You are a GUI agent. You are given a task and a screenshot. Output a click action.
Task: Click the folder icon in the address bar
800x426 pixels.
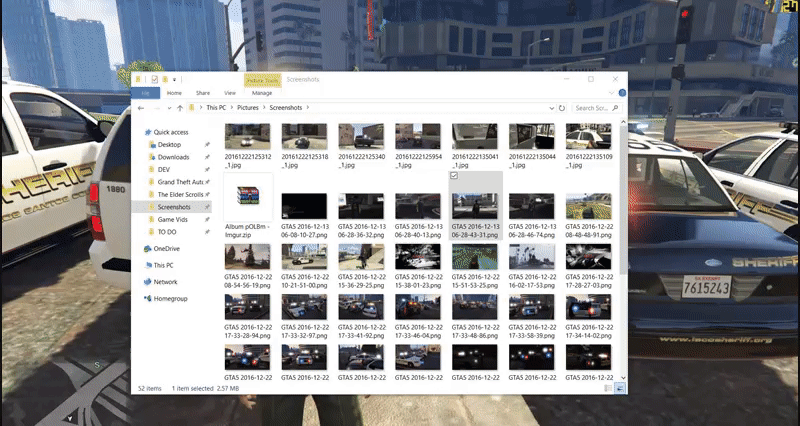tap(192, 108)
